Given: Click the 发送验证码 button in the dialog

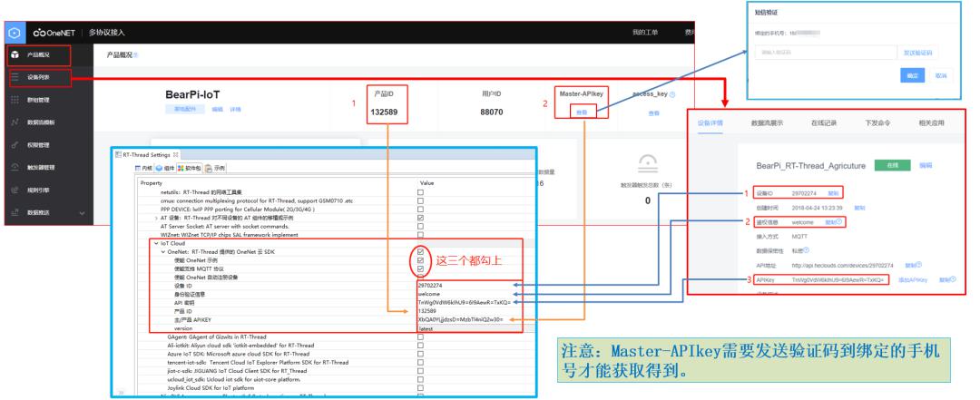Looking at the screenshot, I should 917,54.
